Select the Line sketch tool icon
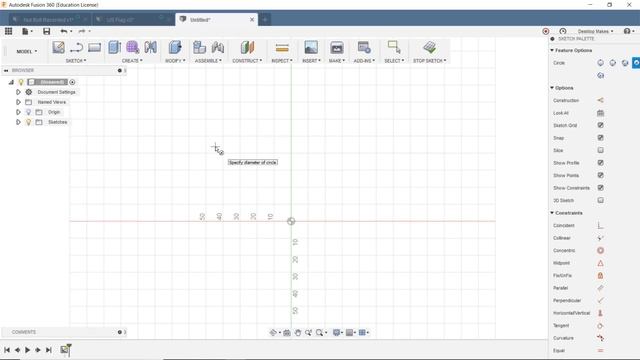Image resolution: width=640 pixels, height=360 pixels. [76, 47]
